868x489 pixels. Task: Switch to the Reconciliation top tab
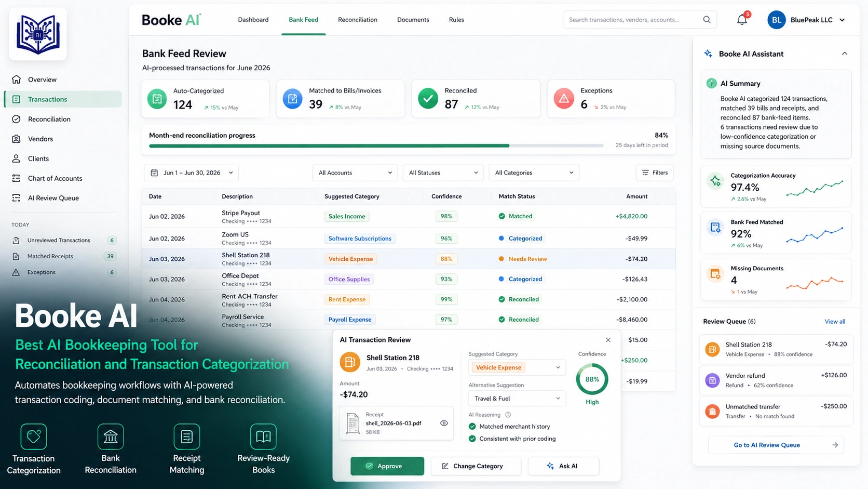click(358, 20)
